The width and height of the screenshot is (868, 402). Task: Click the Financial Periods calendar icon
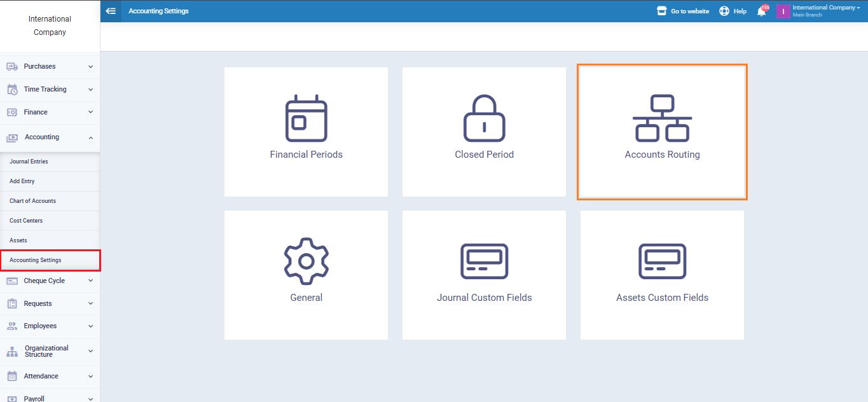pos(306,118)
